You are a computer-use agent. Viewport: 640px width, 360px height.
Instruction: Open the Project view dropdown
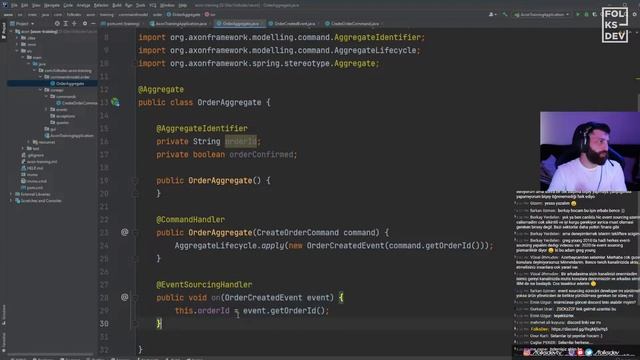(22, 24)
